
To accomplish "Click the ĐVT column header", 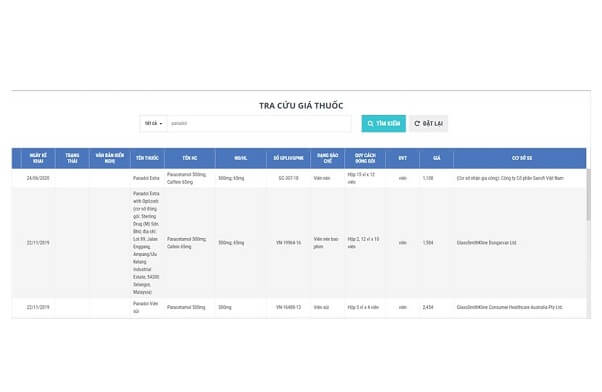I will pos(402,158).
